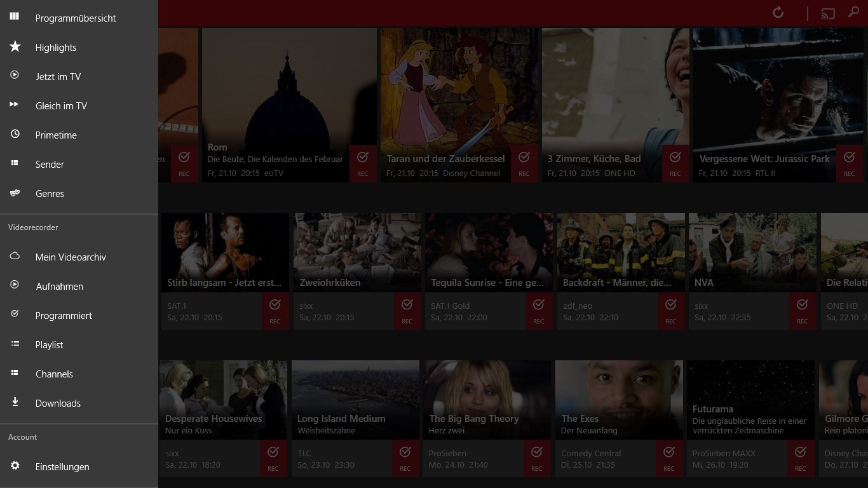Click the Gleich im TV double-arrow icon
The height and width of the screenshot is (488, 868).
14,105
